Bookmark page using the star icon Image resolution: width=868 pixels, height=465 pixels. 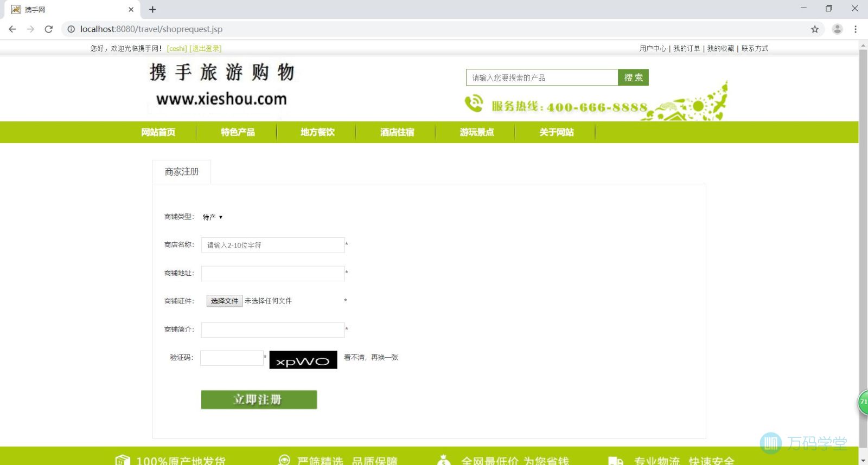pos(814,29)
